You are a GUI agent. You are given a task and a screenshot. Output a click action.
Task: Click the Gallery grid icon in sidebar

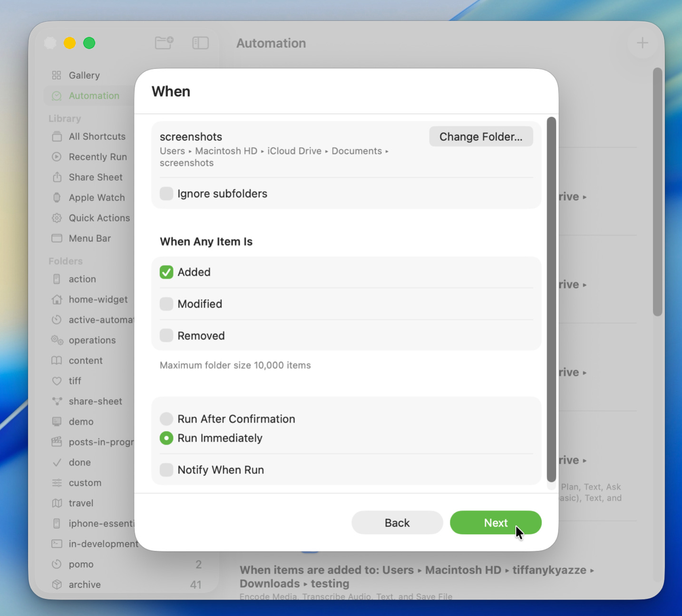coord(57,75)
